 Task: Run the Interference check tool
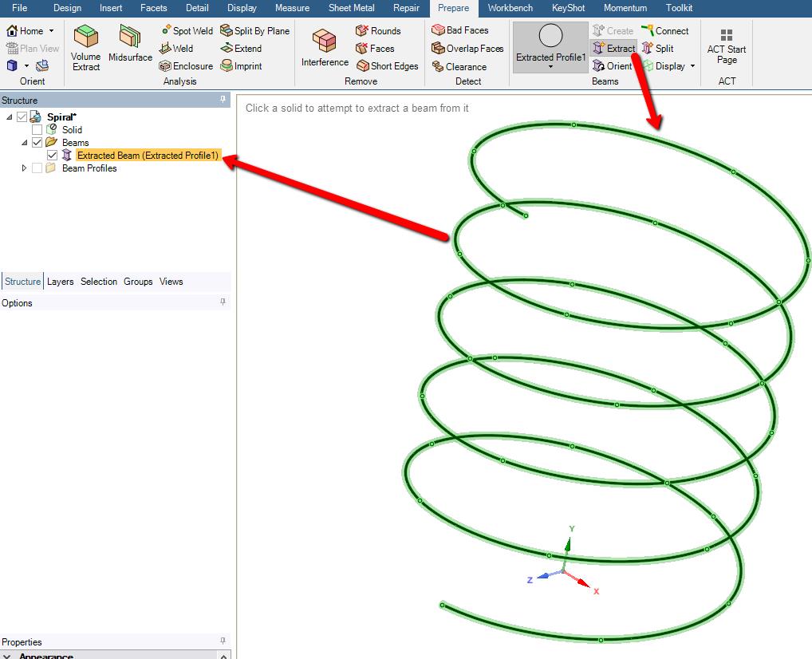(325, 48)
